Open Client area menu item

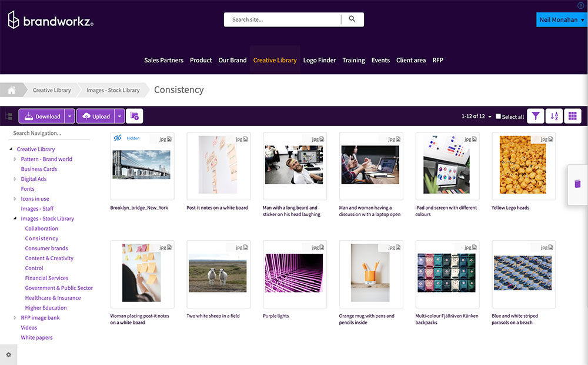tap(411, 60)
